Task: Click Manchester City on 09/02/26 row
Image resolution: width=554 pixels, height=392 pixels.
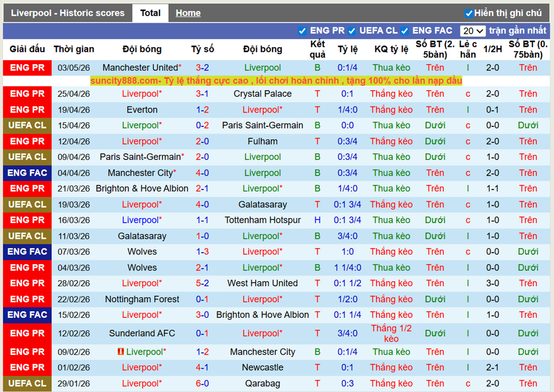Action: pyautogui.click(x=262, y=352)
